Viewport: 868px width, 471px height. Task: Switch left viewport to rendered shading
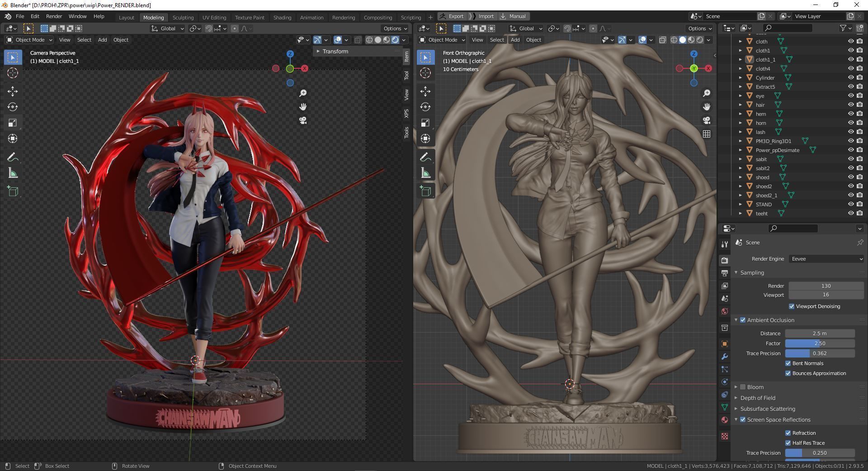coord(395,40)
